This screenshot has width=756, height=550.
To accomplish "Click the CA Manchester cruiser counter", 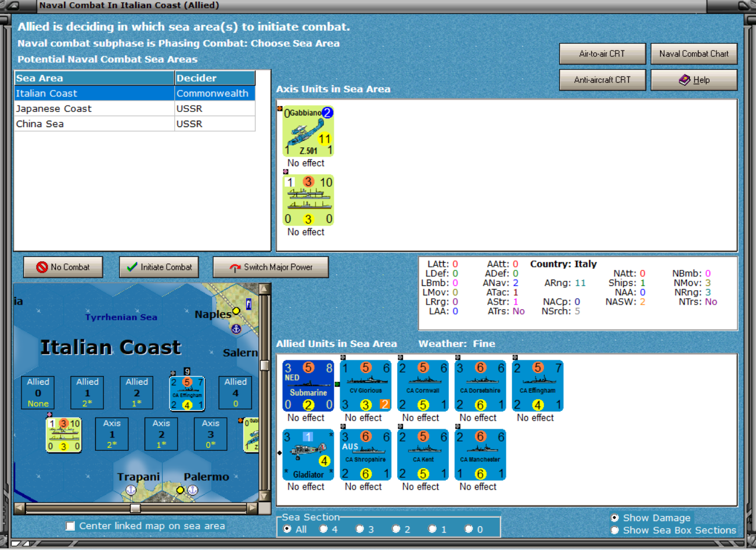I will (x=481, y=455).
